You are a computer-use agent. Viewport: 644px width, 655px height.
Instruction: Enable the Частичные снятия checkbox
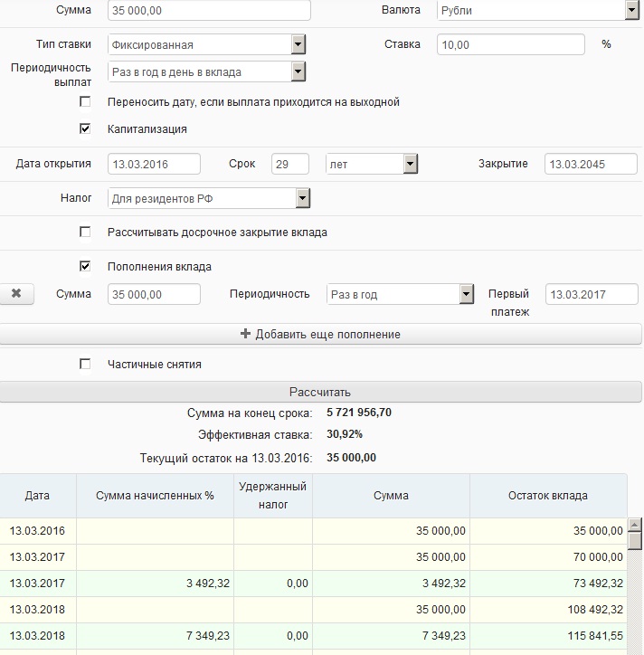click(85, 364)
